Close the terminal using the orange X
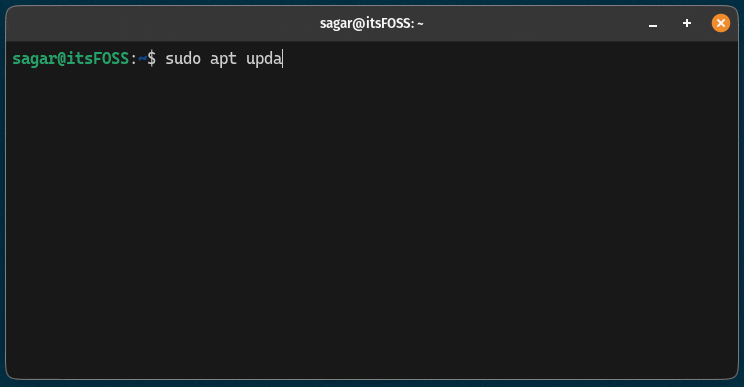The image size is (744, 387). click(720, 23)
